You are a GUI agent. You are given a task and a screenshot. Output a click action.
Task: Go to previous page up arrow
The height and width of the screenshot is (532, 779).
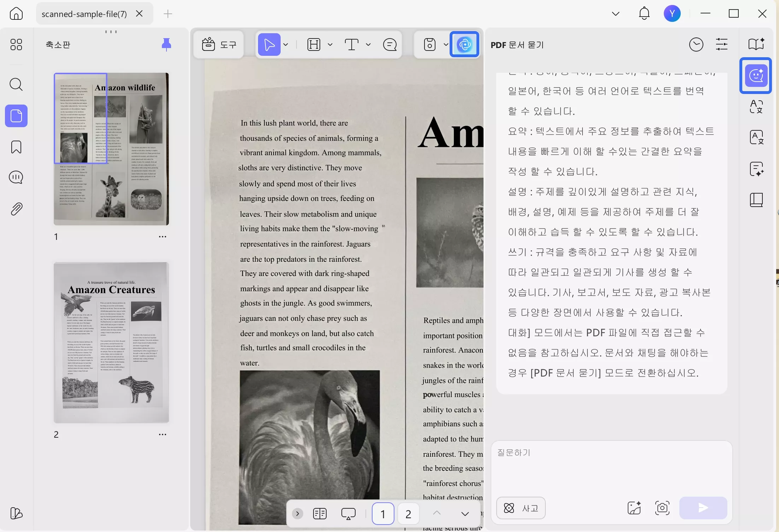tap(437, 513)
